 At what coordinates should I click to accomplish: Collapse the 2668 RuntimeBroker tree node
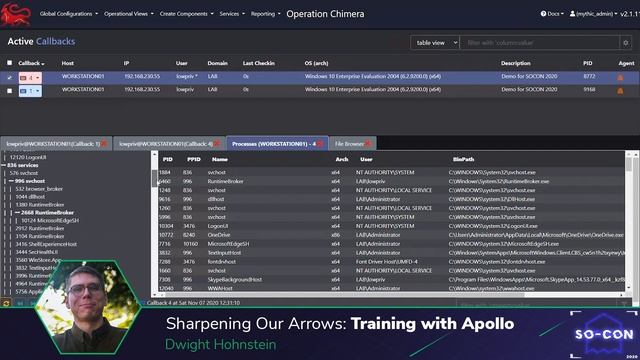(x=18, y=213)
